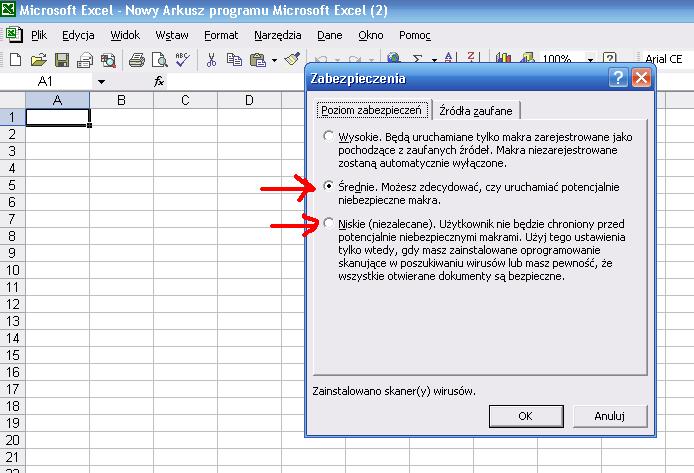694x473 pixels.
Task: Click the Permission/e-mail icon next to Save
Action: [x=85, y=59]
